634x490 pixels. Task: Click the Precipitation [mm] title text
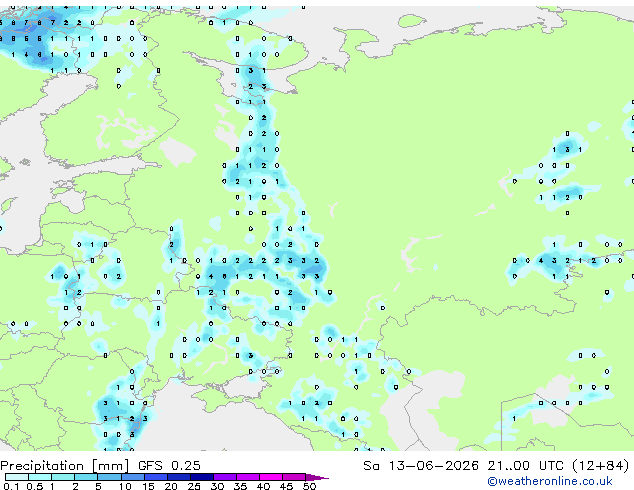pos(64,466)
